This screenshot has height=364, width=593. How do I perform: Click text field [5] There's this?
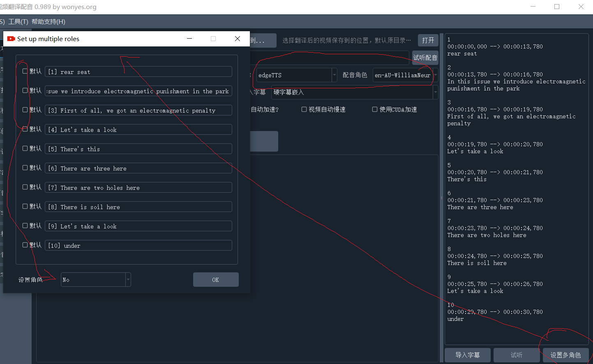coord(138,149)
